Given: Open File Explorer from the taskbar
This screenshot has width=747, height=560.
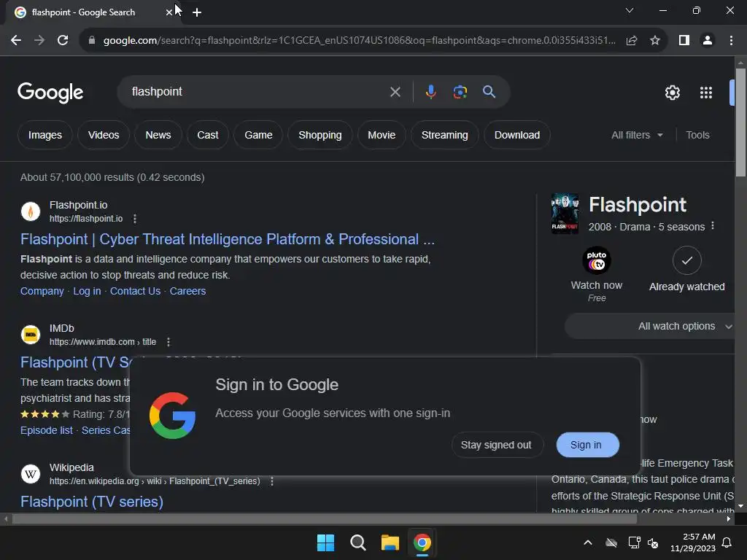Looking at the screenshot, I should [x=390, y=542].
